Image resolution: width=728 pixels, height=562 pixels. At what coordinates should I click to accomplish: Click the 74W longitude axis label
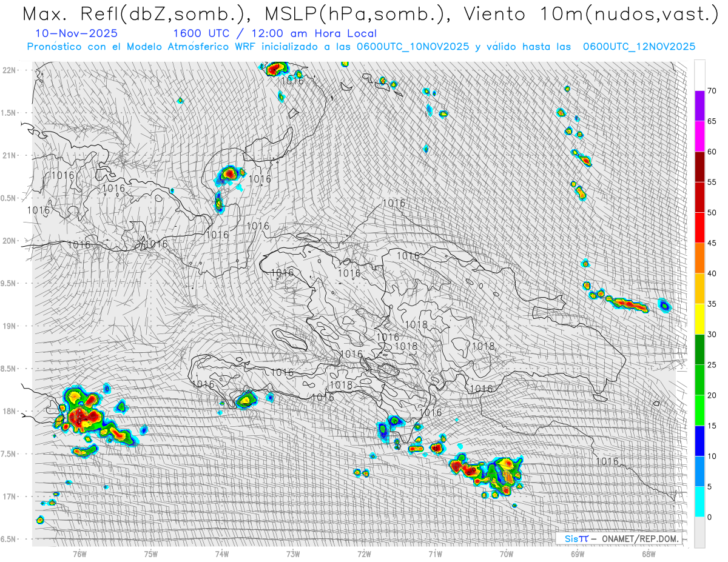click(221, 554)
